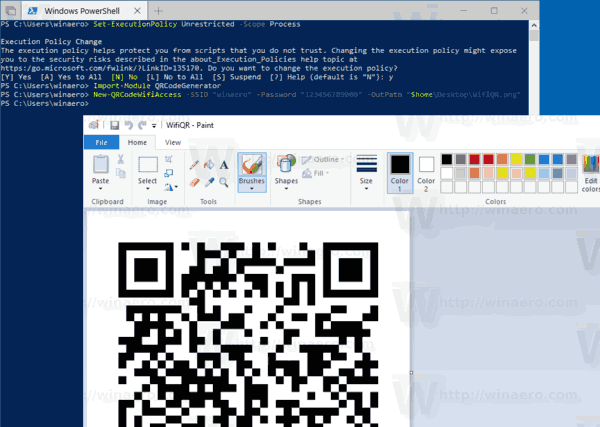
Task: Click the 'New-QRCodeWifiAccess' command text in PowerShell
Action: (137, 95)
